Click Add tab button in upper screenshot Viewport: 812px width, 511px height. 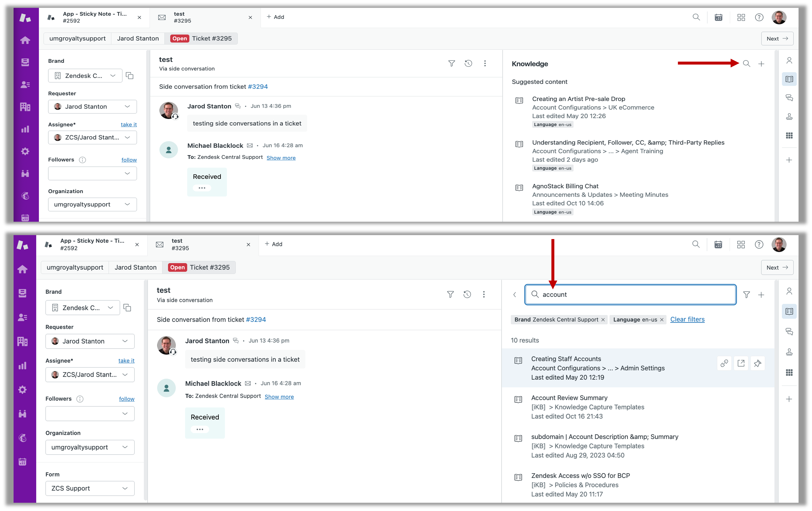[275, 17]
